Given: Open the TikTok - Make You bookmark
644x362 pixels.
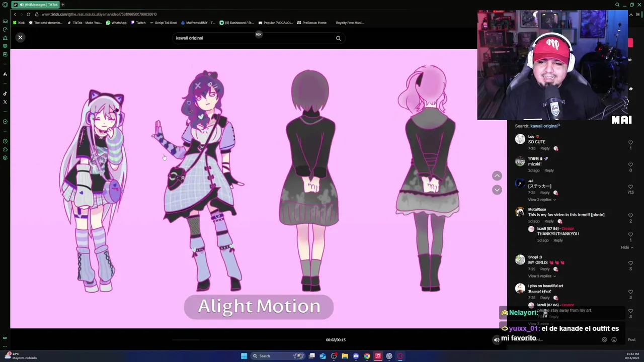Looking at the screenshot, I should (85, 23).
